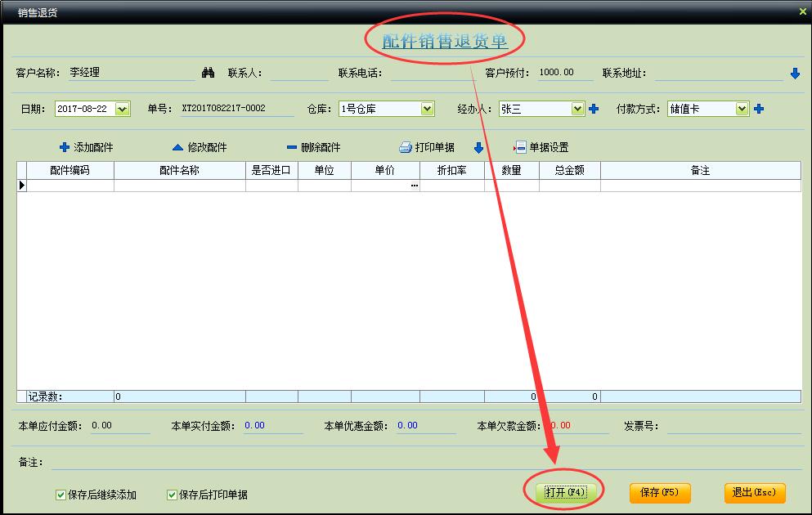Click the 联系人 input field
The height and width of the screenshot is (515, 812).
[299, 73]
